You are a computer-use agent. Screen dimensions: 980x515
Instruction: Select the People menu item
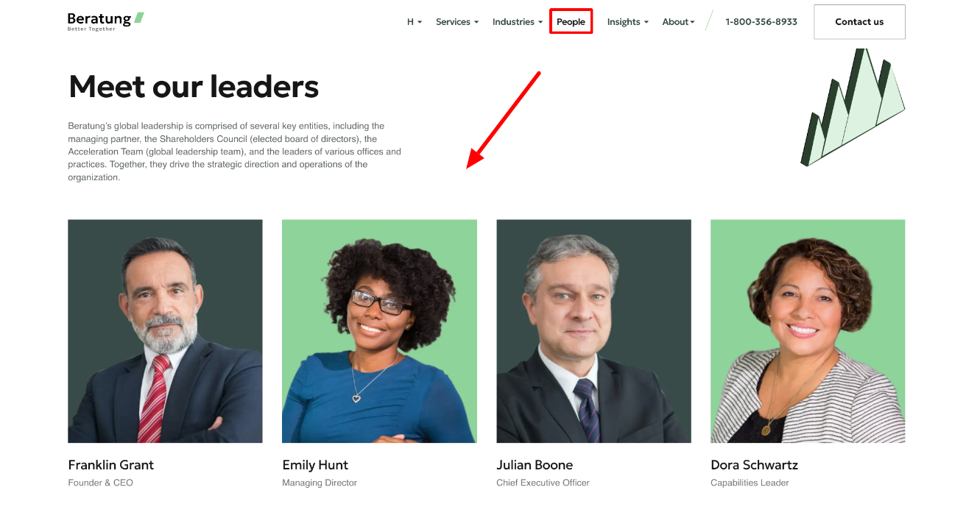pyautogui.click(x=571, y=22)
